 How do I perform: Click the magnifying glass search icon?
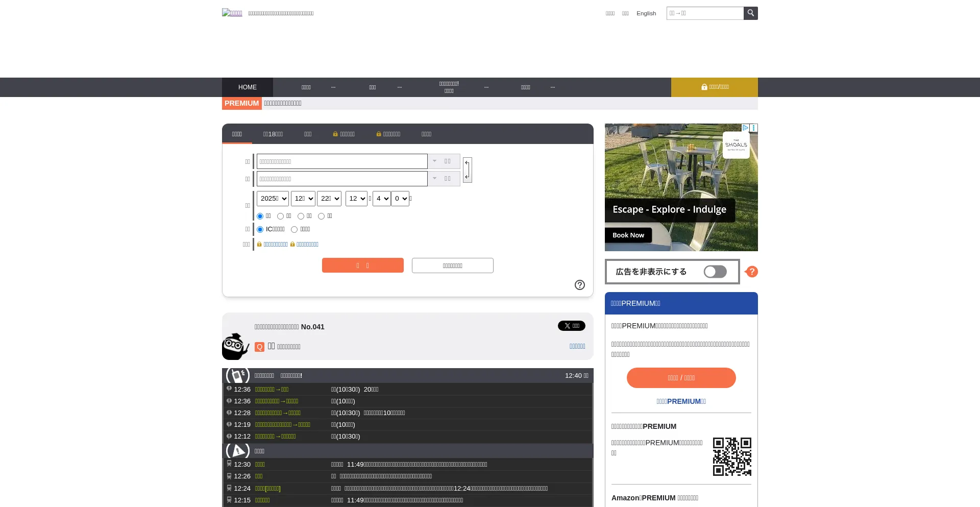pos(750,13)
